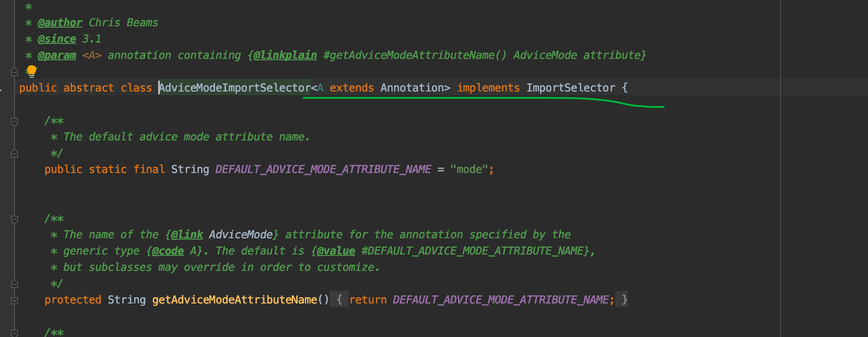Click the String return type of getAdviceModeAttributeName

click(x=127, y=300)
